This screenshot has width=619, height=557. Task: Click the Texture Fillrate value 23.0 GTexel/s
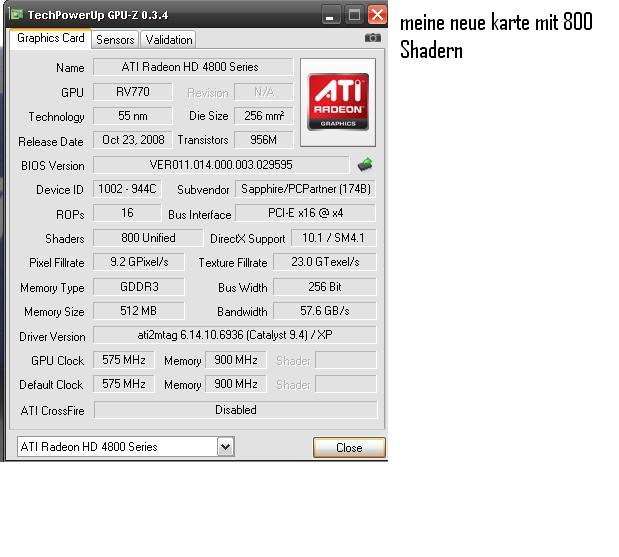tap(325, 262)
